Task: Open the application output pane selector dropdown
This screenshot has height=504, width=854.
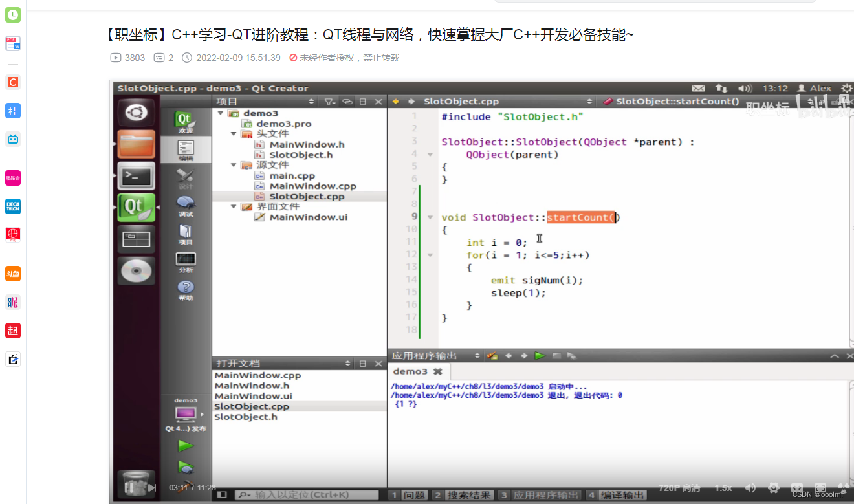Action: click(x=477, y=356)
